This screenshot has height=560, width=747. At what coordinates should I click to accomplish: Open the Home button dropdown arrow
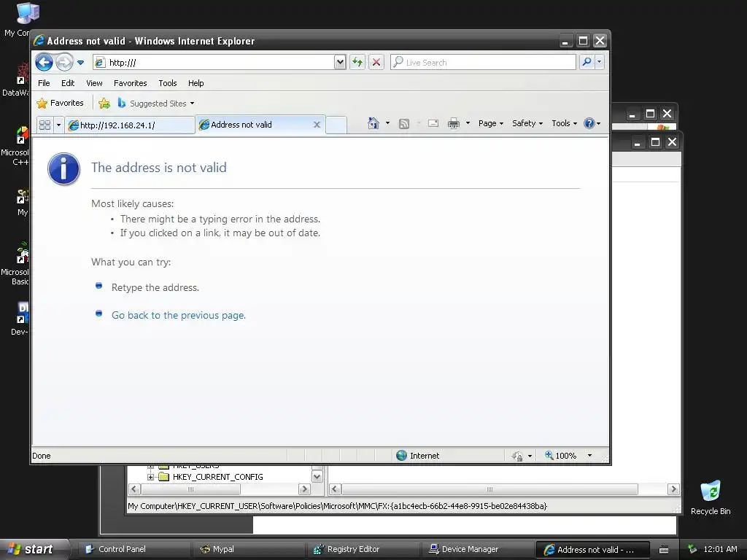[x=387, y=123]
